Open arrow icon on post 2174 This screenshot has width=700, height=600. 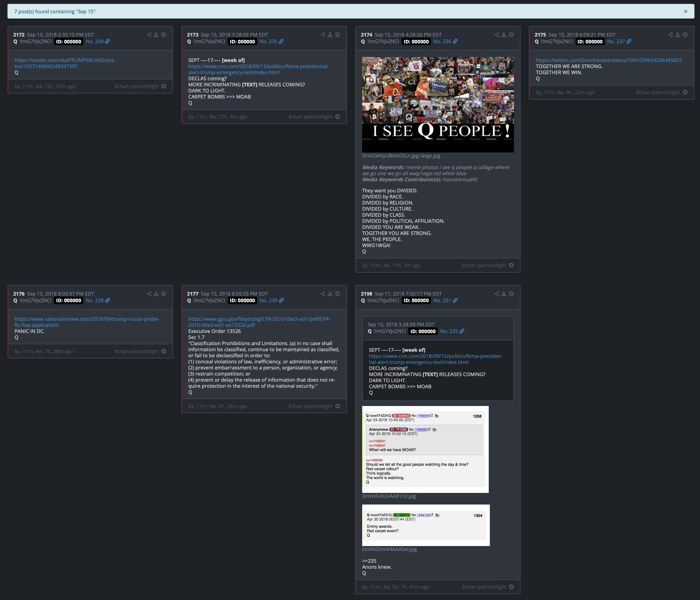511,35
